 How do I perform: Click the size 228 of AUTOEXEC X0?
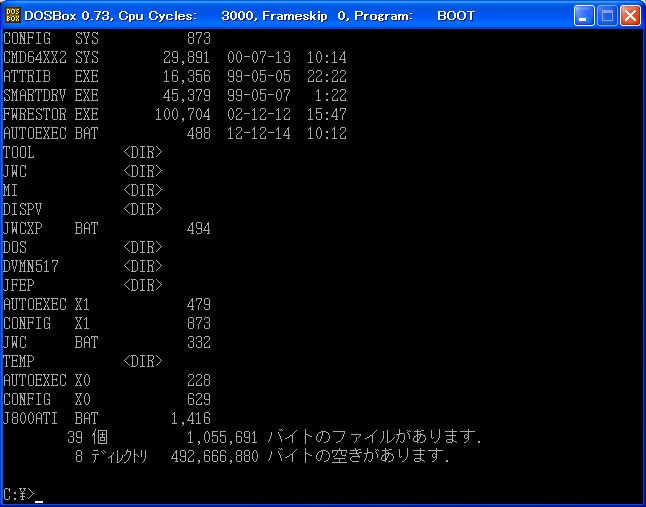point(199,381)
